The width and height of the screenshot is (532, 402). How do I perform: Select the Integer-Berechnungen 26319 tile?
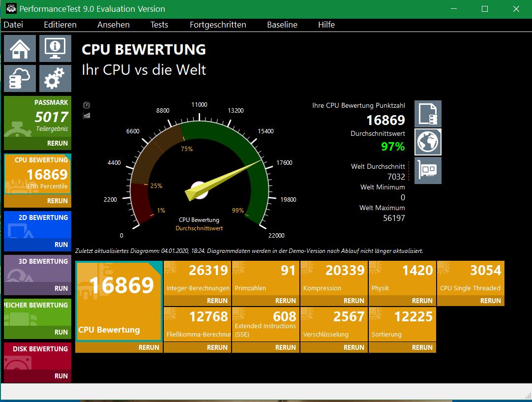(198, 278)
